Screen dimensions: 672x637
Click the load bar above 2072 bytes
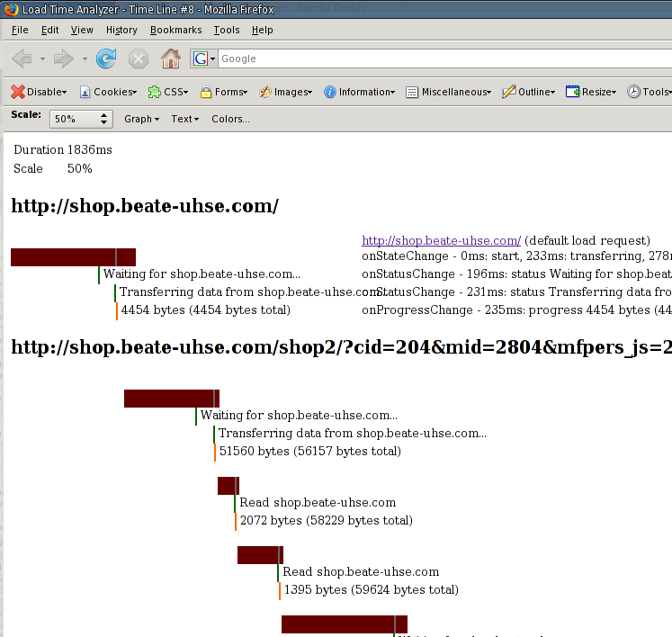coord(228,486)
